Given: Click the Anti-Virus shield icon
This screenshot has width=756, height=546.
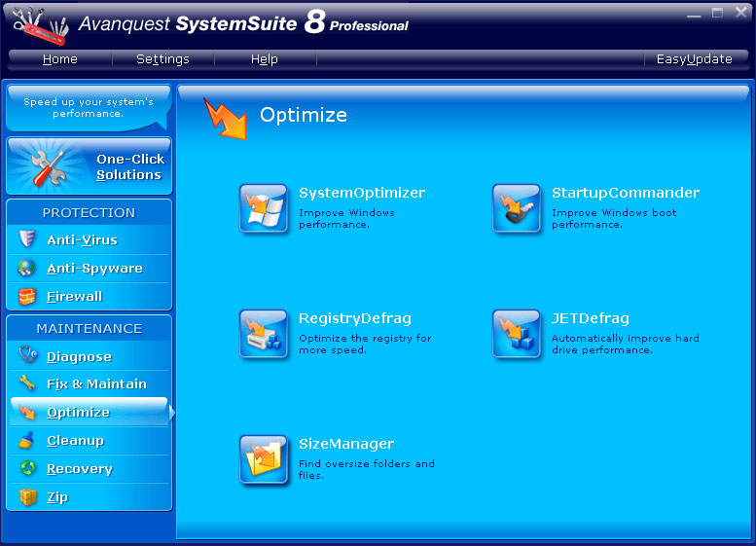Looking at the screenshot, I should pos(27,238).
